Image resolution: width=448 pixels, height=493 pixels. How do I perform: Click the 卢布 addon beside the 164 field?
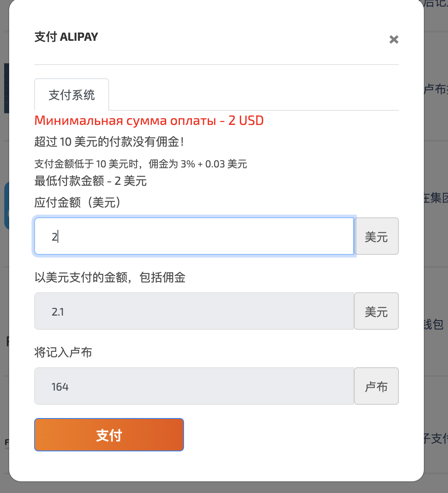(x=376, y=386)
